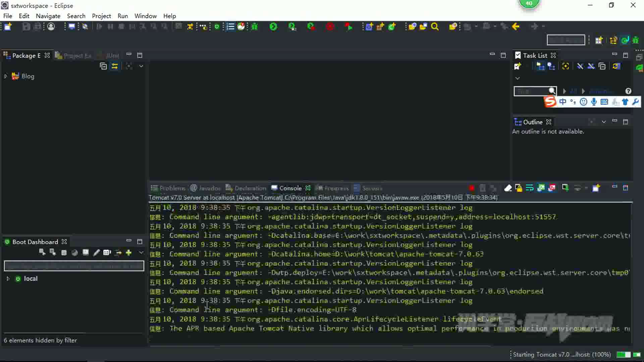Open Boot Dashboard view menu chevron
Viewport: 644px width, 362px height.
(141, 252)
